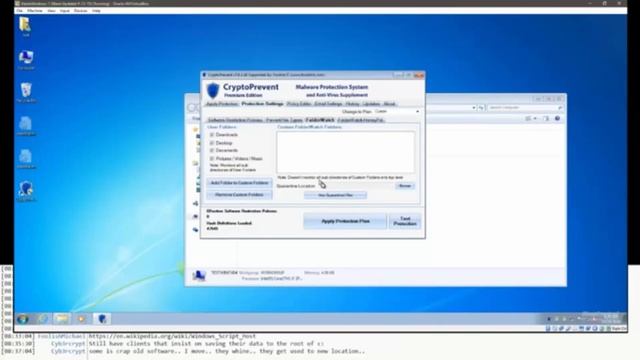Screen dimensions: 640x360
Task: Open the VirtualBox Input menu
Action: pyautogui.click(x=65, y=11)
